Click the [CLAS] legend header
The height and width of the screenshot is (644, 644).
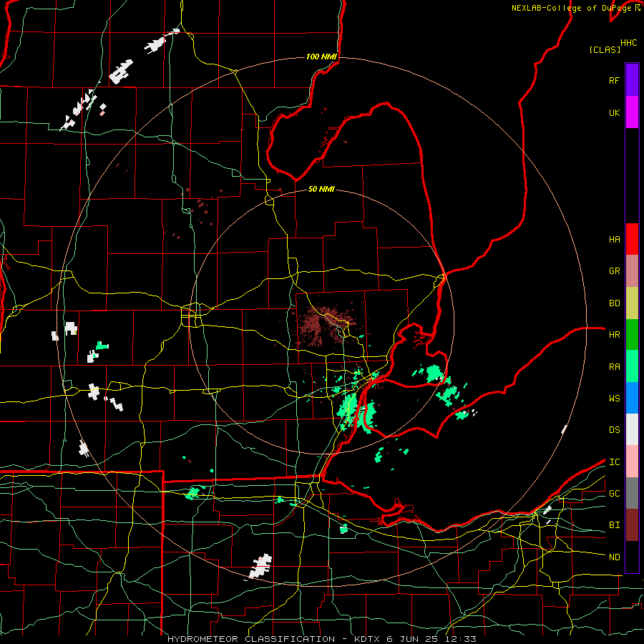click(x=605, y=49)
